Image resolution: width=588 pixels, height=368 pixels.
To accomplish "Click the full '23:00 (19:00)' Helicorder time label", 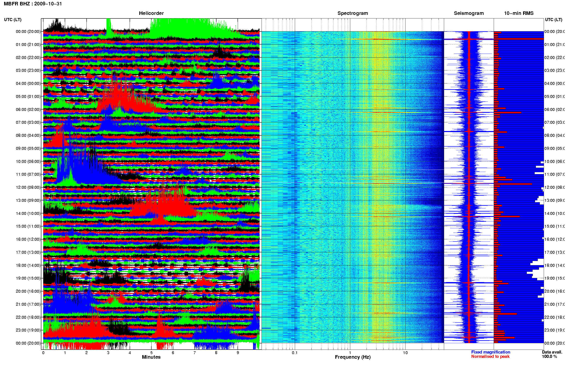I will [28, 330].
